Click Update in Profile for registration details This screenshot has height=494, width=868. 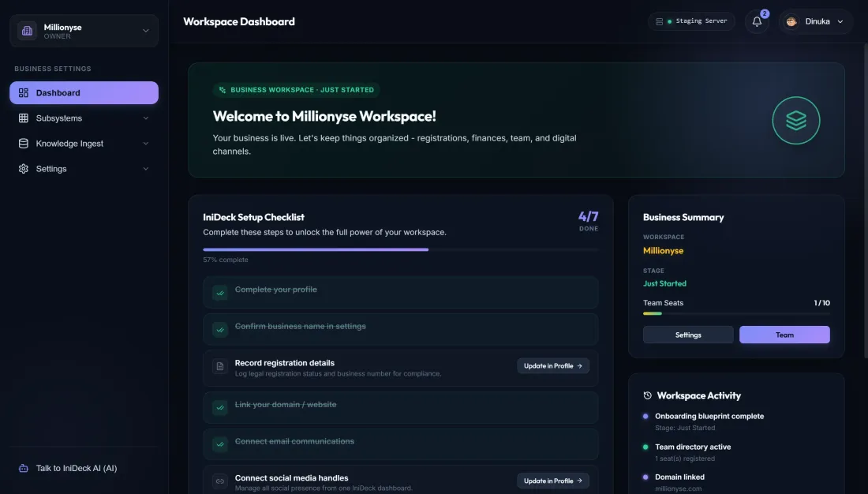click(553, 366)
